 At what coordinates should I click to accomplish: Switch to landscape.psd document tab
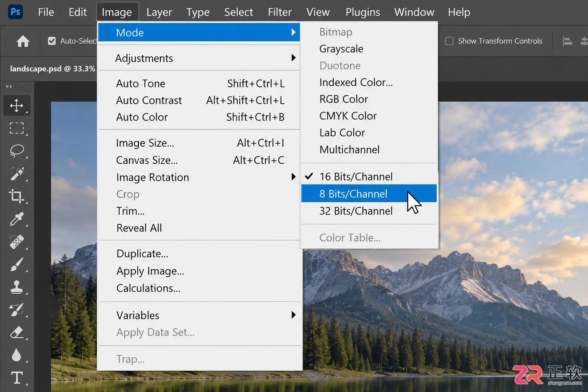click(52, 69)
